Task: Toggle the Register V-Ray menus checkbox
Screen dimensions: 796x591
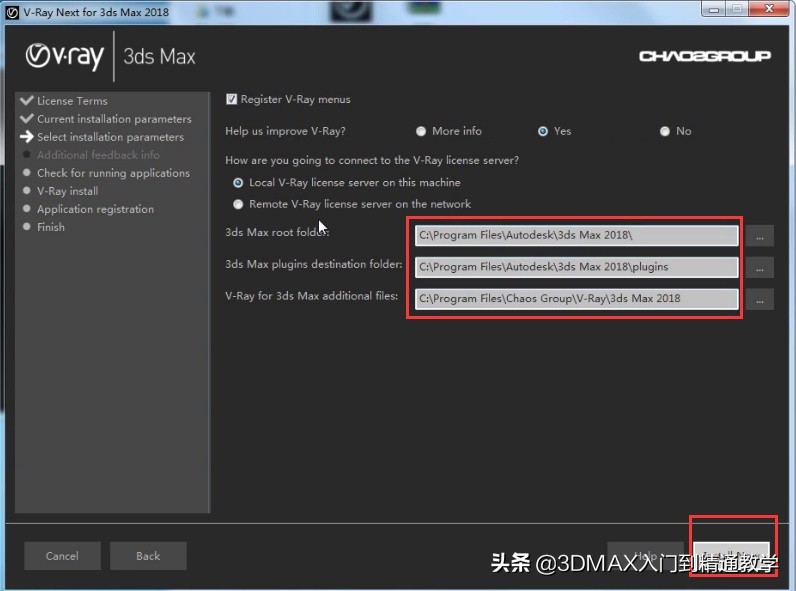Action: tap(231, 99)
